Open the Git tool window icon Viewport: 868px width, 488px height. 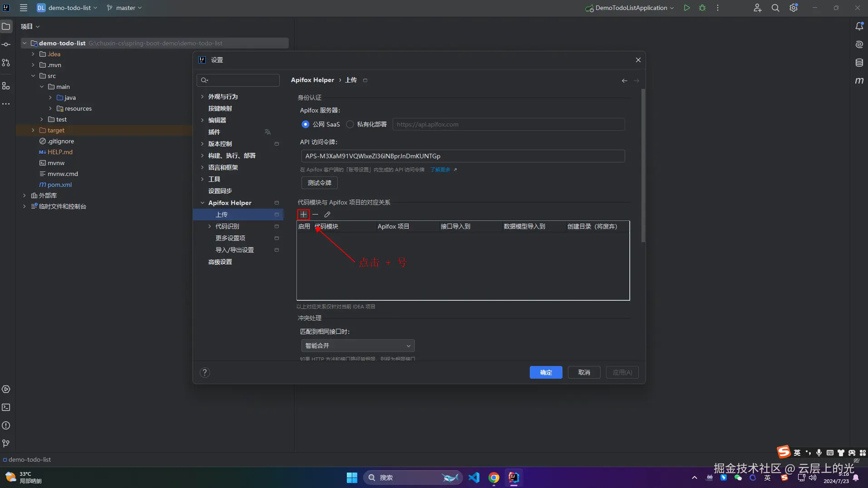(x=6, y=444)
